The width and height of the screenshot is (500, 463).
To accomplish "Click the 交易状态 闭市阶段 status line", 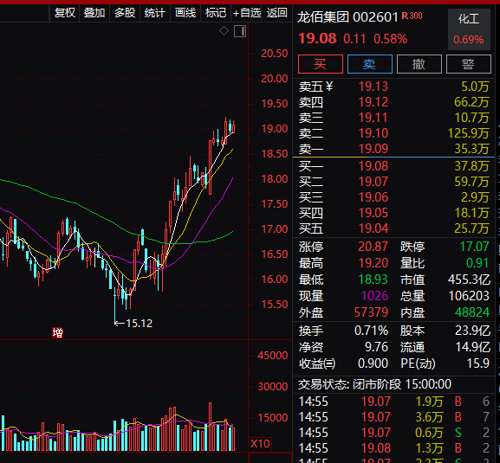I will coord(375,384).
